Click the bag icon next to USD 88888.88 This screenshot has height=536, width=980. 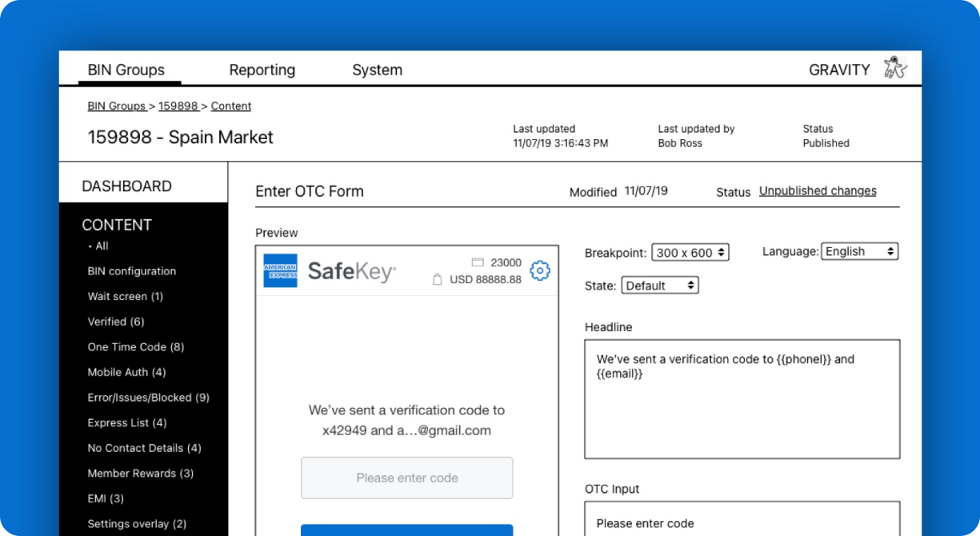438,281
